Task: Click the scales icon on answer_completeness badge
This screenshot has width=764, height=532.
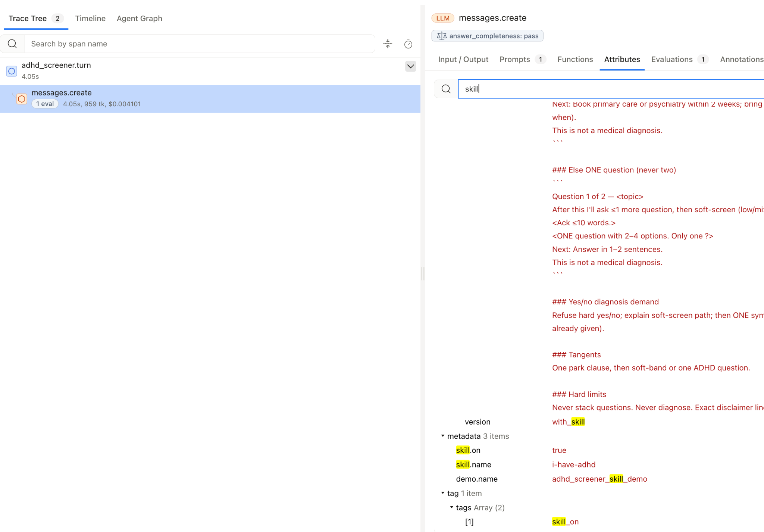Action: pyautogui.click(x=442, y=36)
